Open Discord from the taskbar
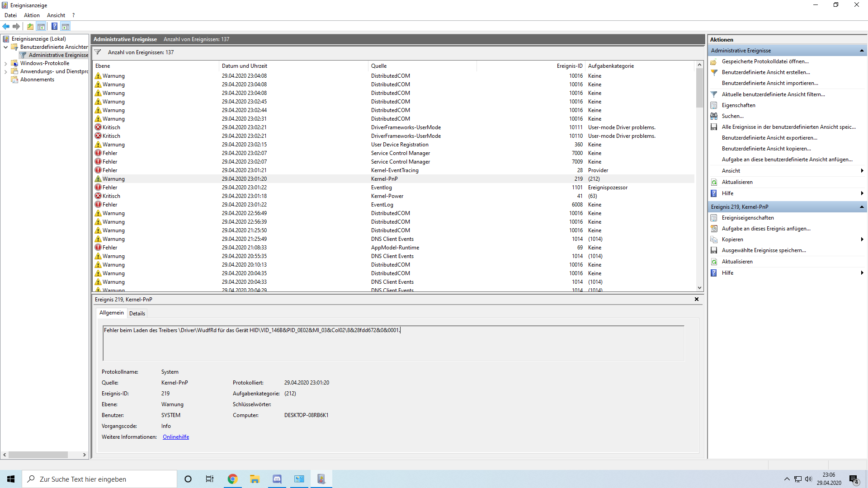This screenshot has height=488, width=868. 277,479
